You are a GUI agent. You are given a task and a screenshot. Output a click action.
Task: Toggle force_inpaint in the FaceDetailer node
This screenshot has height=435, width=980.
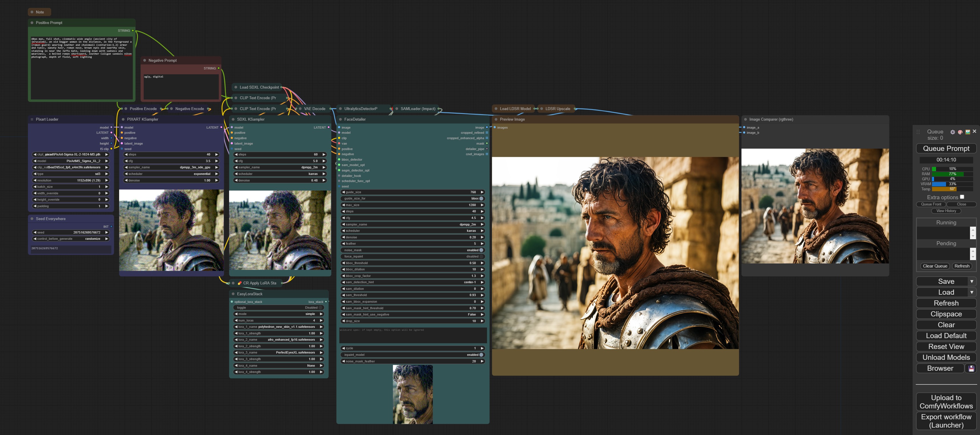tap(481, 256)
